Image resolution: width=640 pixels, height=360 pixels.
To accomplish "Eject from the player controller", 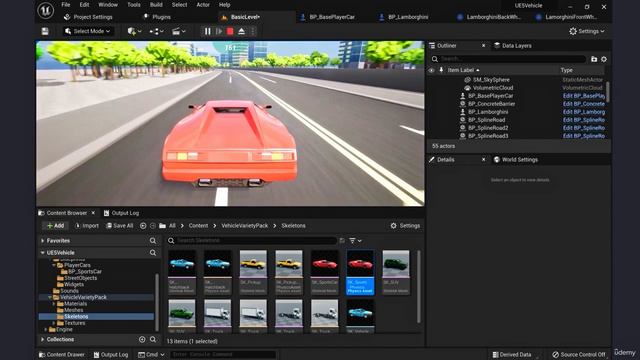I will point(242,31).
